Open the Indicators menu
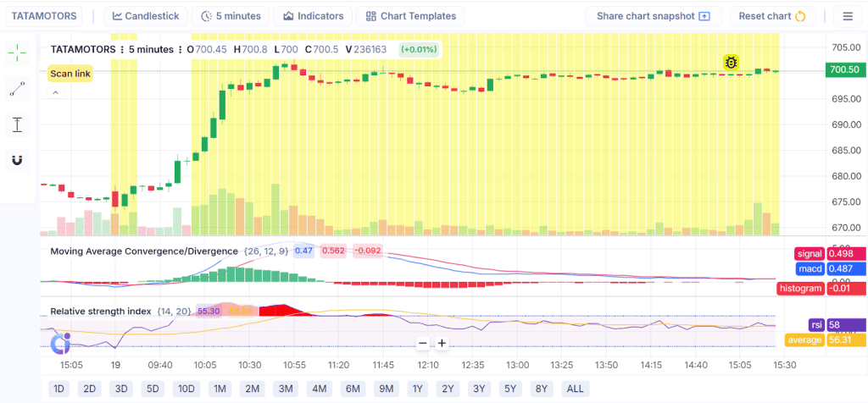Viewport: 868px width, 403px height. (x=313, y=16)
